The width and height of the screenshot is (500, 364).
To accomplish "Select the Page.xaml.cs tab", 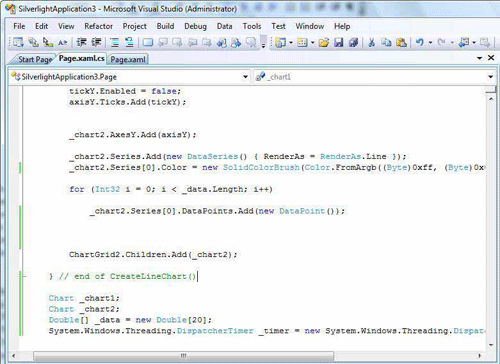I will (82, 58).
